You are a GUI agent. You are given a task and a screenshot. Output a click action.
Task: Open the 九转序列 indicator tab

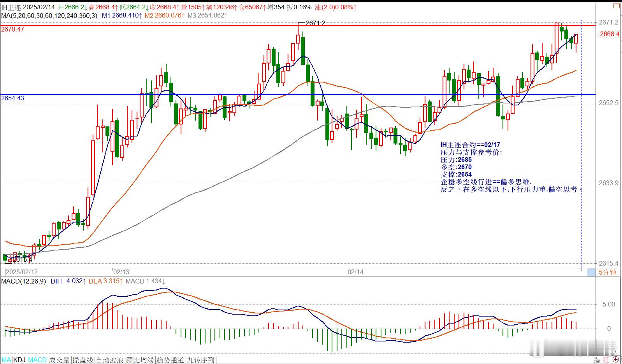[200, 360]
